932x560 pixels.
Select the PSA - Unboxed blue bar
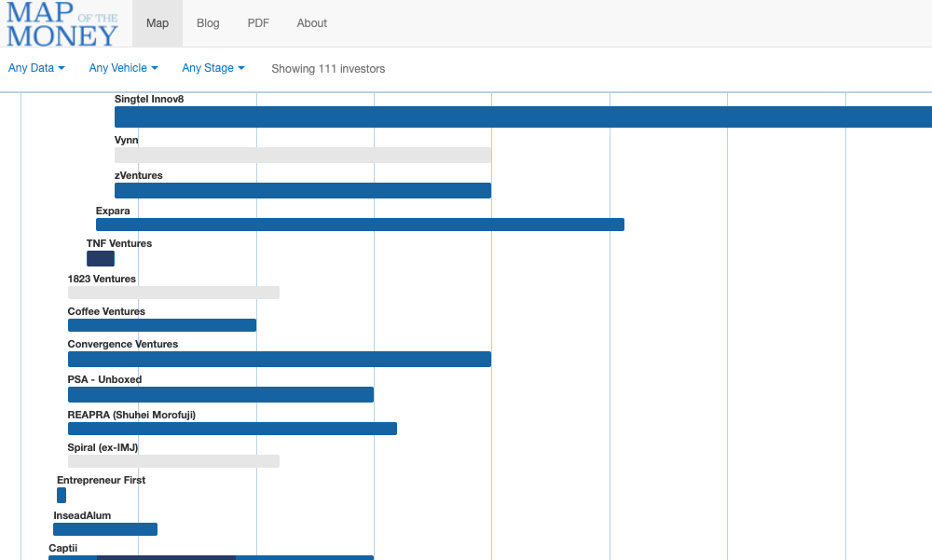[x=221, y=395]
